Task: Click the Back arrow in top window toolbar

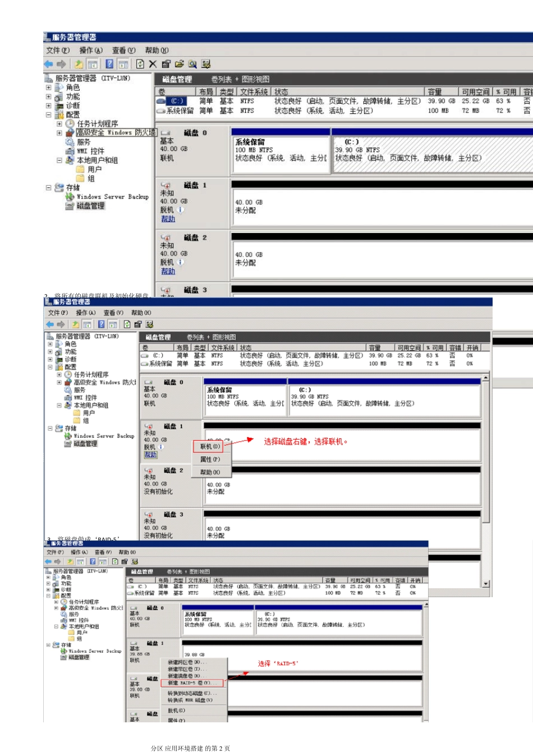Action: point(49,64)
